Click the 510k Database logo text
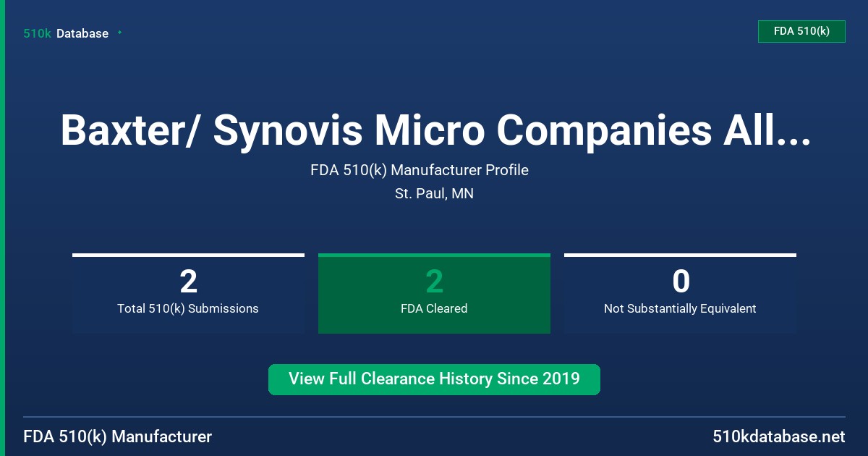This screenshot has width=868, height=456. click(66, 33)
